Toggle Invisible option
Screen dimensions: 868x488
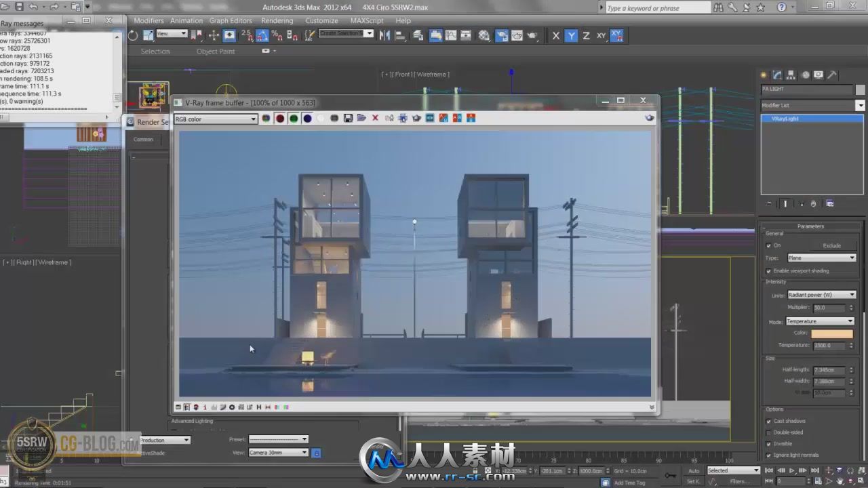tap(768, 444)
